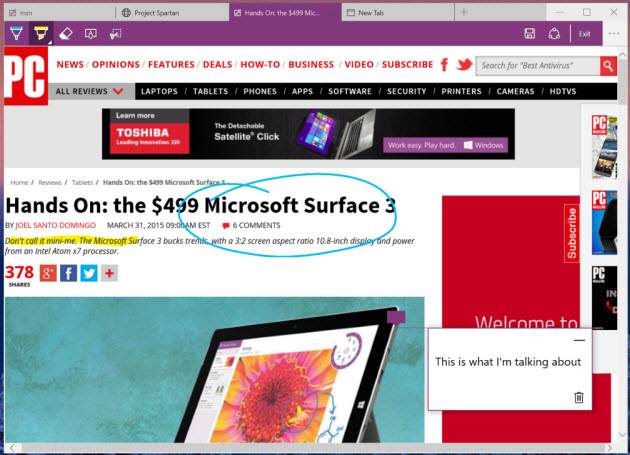Share article on Twitter square icon
Image resolution: width=630 pixels, height=455 pixels.
pos(89,273)
